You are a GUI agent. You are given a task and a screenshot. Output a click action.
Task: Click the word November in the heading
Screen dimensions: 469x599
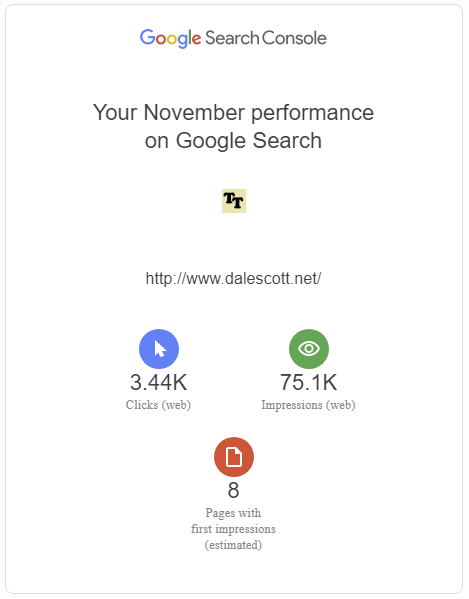194,113
